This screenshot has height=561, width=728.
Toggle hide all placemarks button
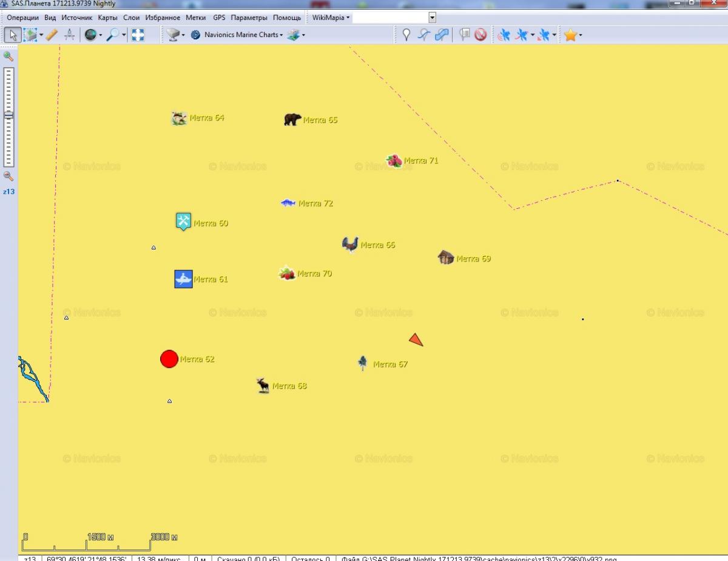[x=480, y=35]
